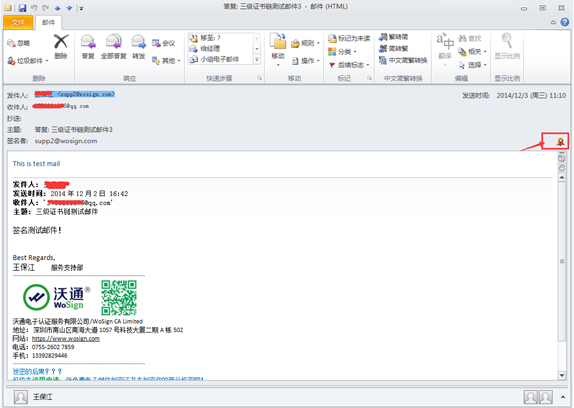The width and height of the screenshot is (574, 408).
Task: Click the 会议 (Meeting) reply button
Action: tap(163, 43)
